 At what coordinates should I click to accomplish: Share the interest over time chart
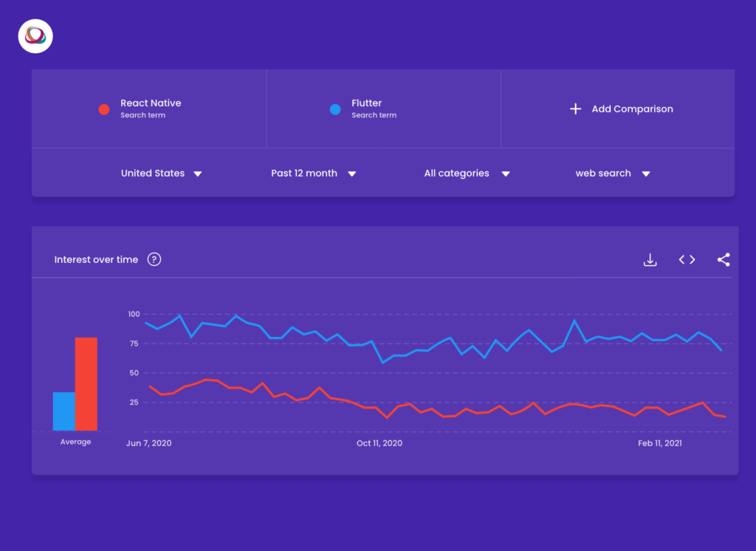tap(724, 259)
